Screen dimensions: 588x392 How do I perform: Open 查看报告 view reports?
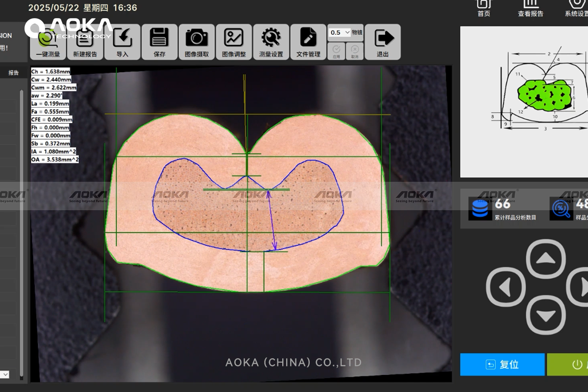pos(531,8)
